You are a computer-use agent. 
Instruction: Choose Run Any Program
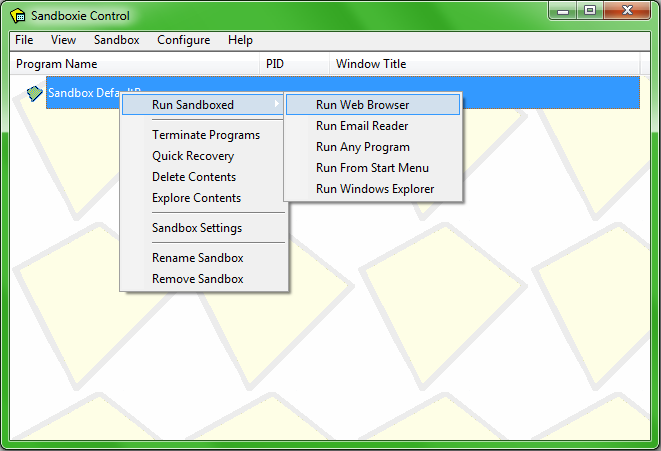click(373, 147)
